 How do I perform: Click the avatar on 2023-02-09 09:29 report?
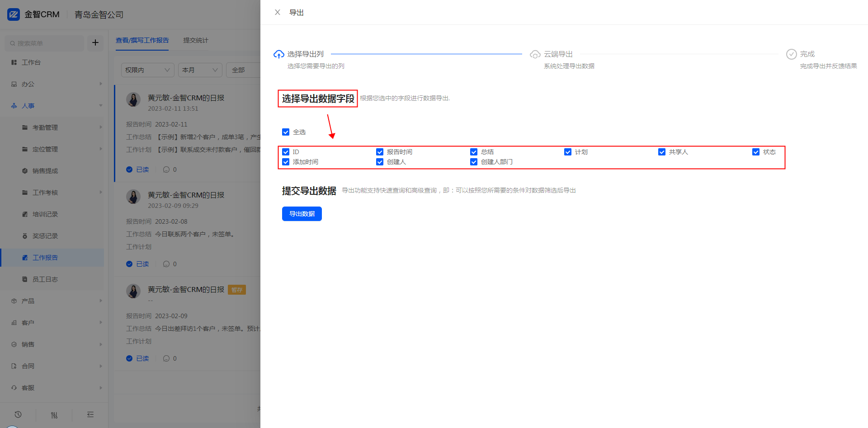[133, 197]
